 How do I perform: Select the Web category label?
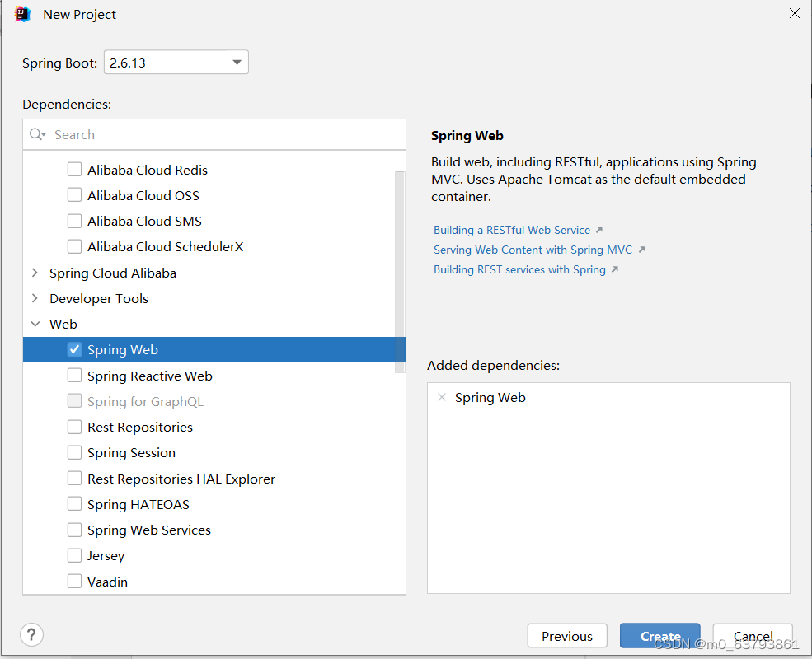coord(63,324)
